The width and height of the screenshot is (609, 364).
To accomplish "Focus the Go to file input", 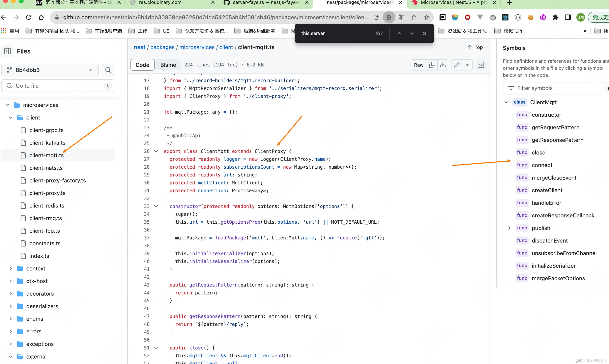I will (58, 86).
